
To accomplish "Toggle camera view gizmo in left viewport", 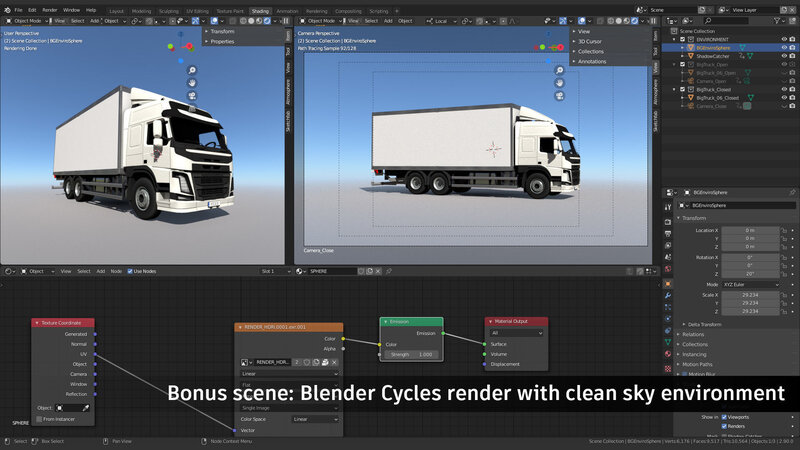I will (192, 96).
